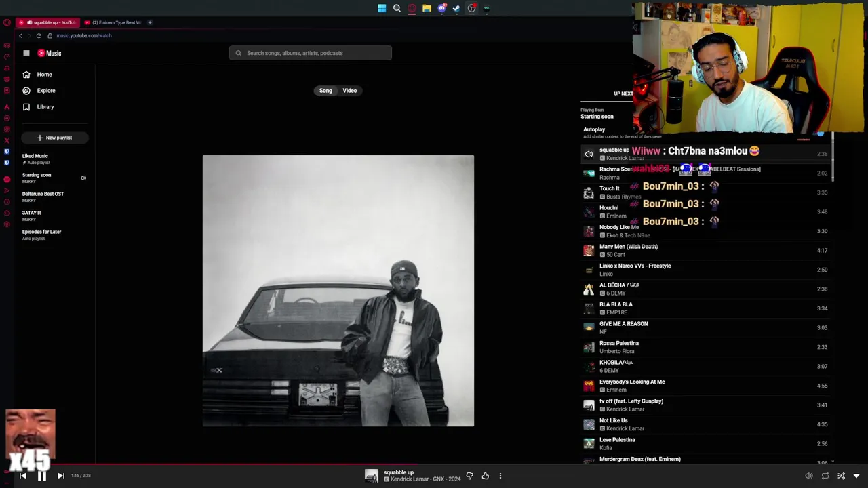Click the player volume icon
Viewport: 868px width, 488px height.
click(808, 476)
